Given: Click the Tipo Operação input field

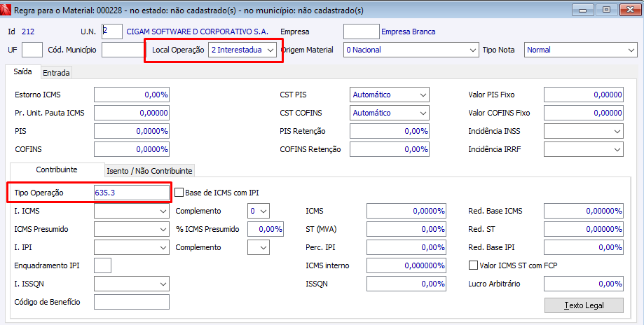Looking at the screenshot, I should click(x=132, y=193).
